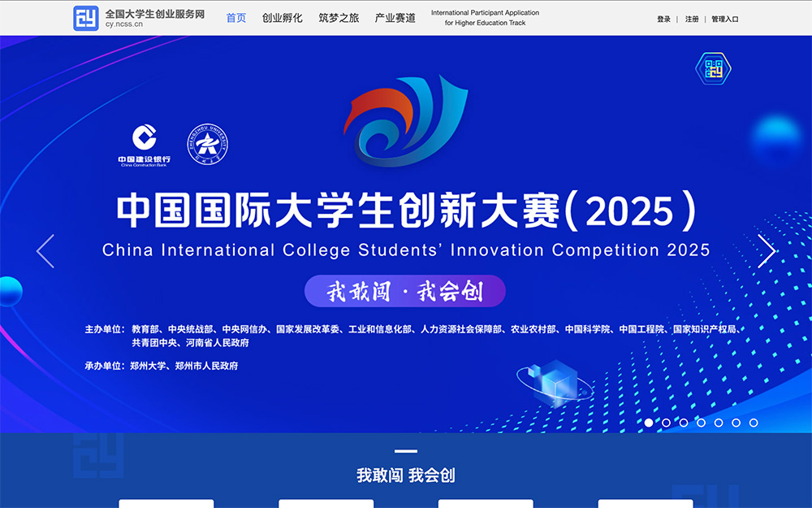Open the 全国大学生创业服务网 site title link
The image size is (812, 508).
[155, 14]
